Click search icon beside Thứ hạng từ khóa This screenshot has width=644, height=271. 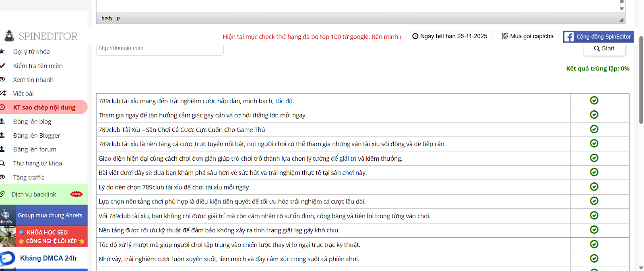click(2, 163)
